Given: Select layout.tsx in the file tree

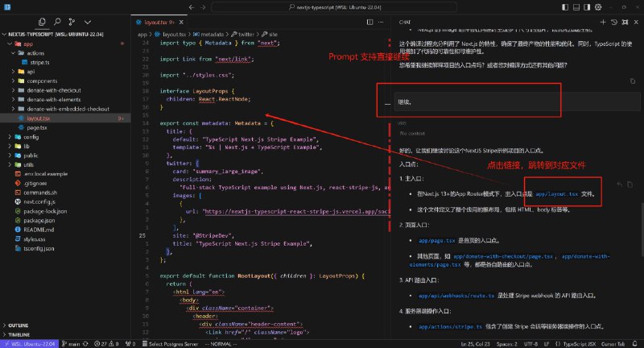Looking at the screenshot, I should 38,118.
